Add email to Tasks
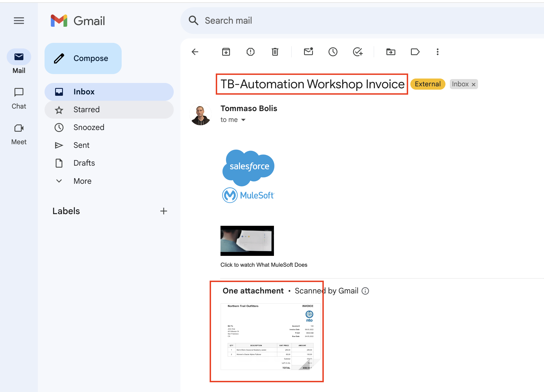 click(x=358, y=52)
